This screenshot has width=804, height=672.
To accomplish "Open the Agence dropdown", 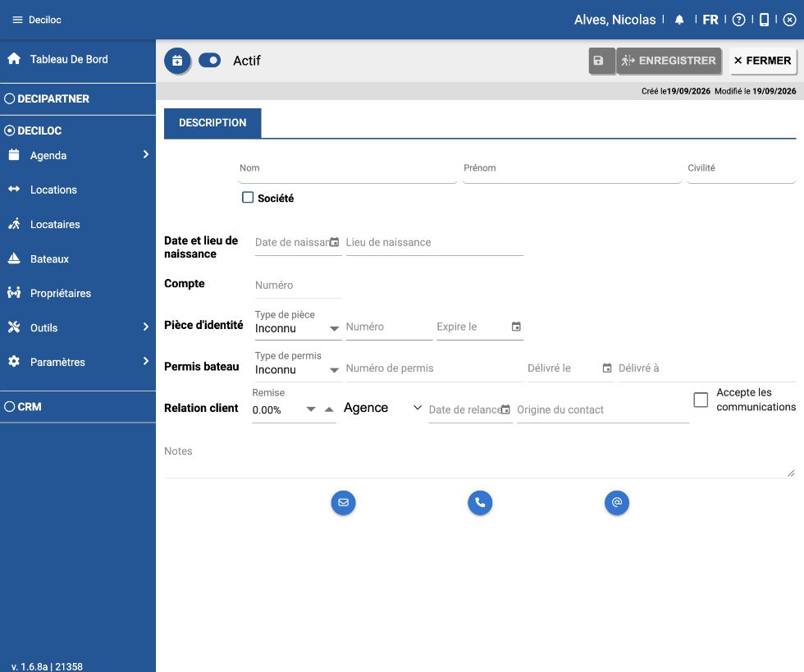I will coord(383,408).
